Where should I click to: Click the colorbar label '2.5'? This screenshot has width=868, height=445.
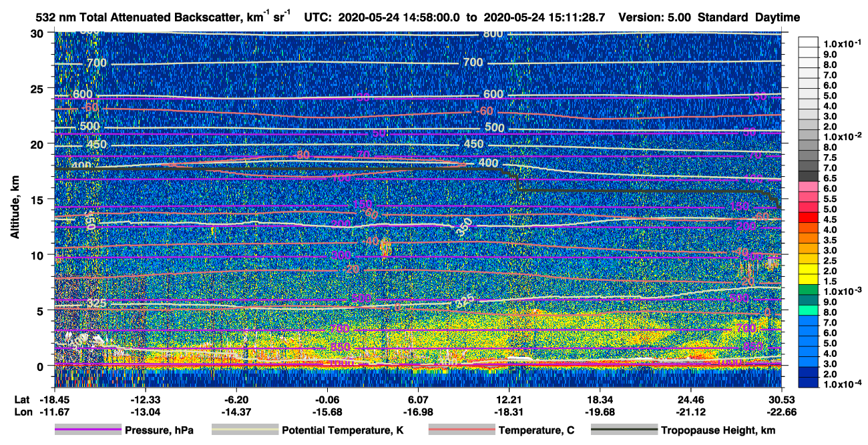831,260
